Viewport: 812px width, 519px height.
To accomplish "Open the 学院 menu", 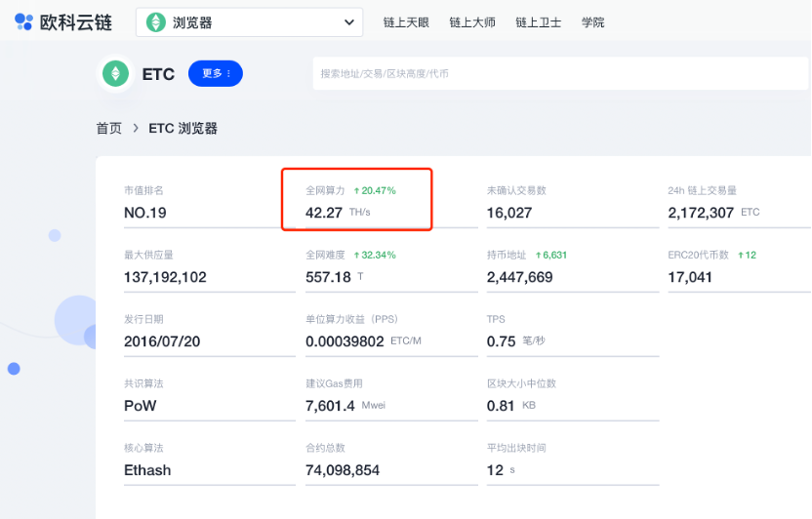I will click(593, 22).
